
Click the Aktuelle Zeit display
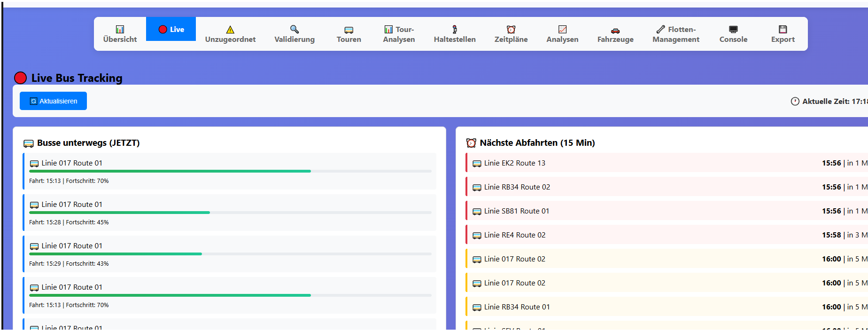tap(829, 101)
